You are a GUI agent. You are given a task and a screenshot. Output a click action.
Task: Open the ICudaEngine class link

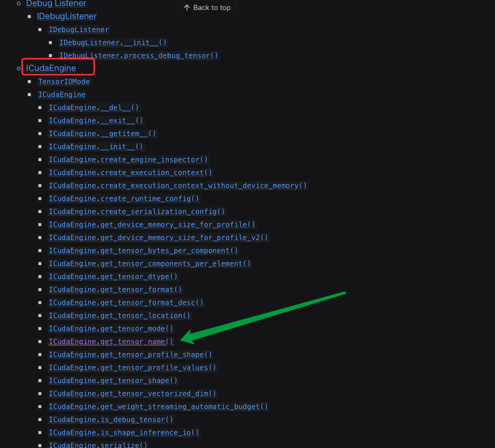(62, 94)
